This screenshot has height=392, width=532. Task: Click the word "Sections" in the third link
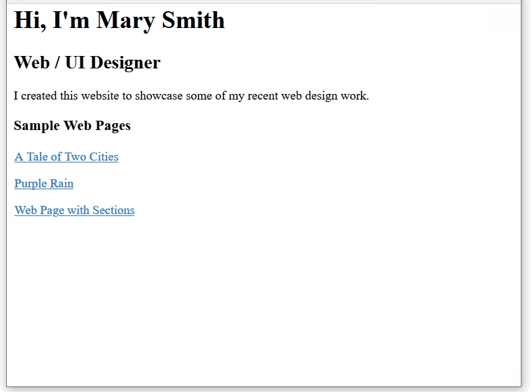pos(113,210)
